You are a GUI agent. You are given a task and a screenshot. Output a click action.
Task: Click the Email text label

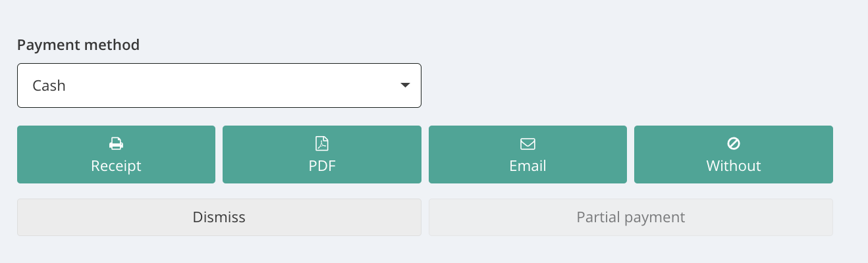point(528,166)
